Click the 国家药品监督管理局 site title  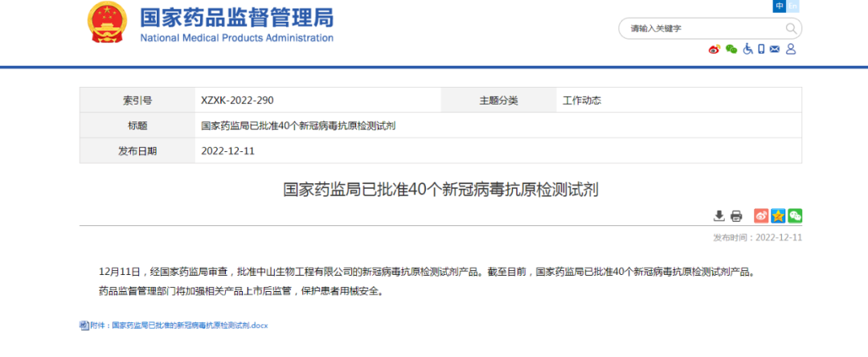pos(236,18)
